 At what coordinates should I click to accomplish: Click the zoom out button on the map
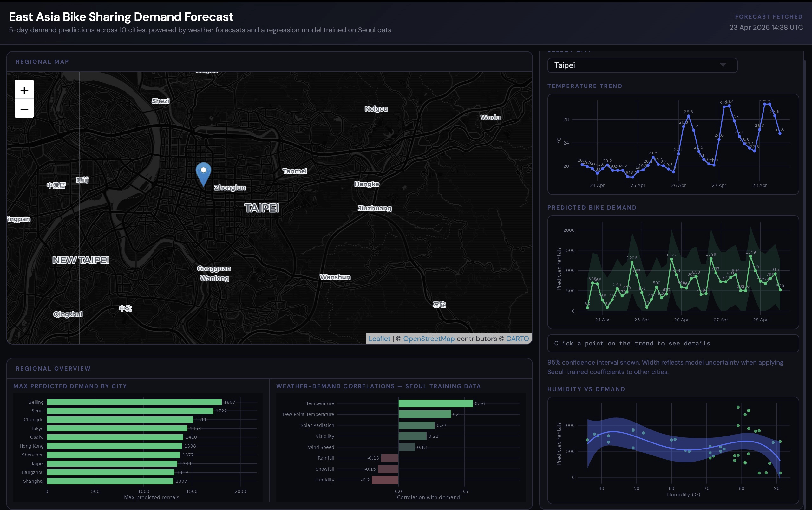tap(23, 109)
